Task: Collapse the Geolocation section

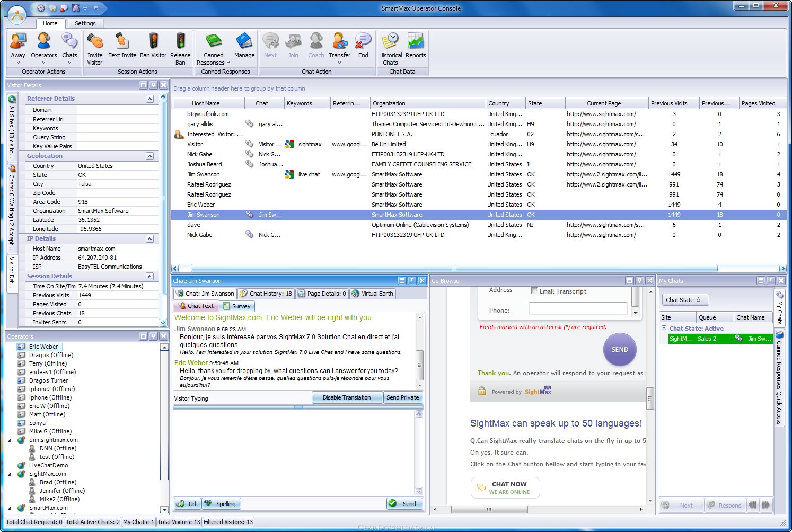Action: pos(149,156)
